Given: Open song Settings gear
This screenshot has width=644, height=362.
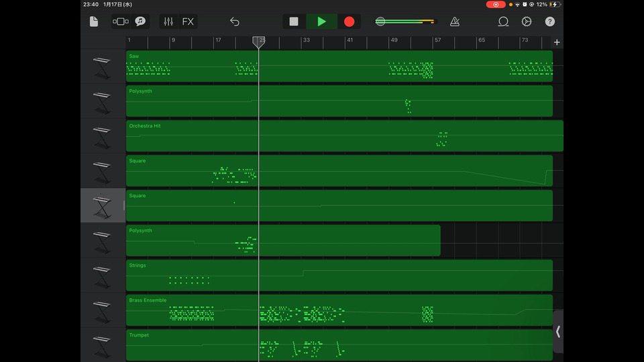Looking at the screenshot, I should (527, 21).
